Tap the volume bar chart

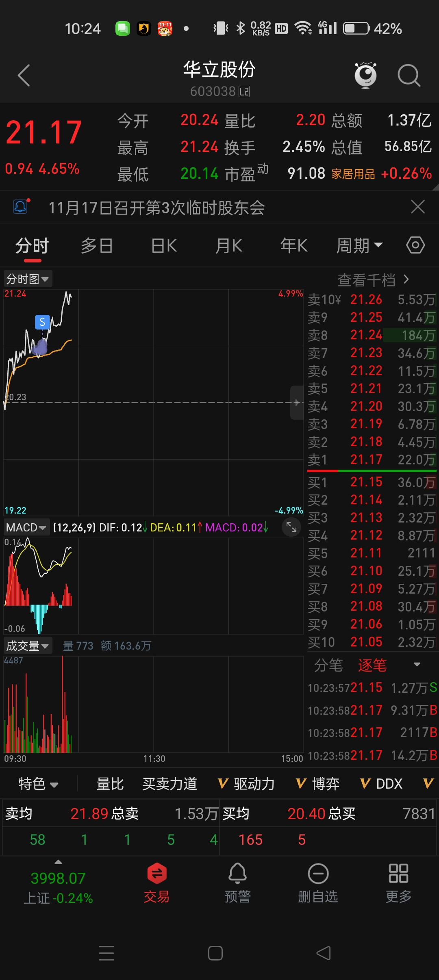(x=154, y=704)
